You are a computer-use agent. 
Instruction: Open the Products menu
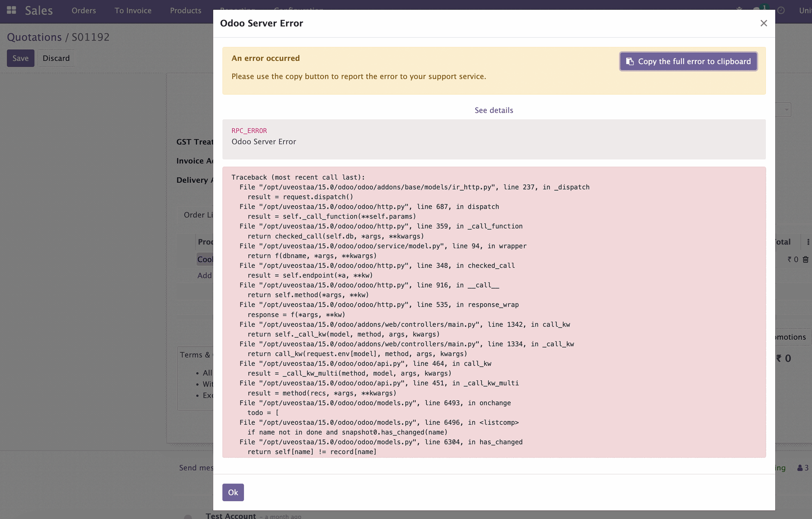pyautogui.click(x=186, y=11)
